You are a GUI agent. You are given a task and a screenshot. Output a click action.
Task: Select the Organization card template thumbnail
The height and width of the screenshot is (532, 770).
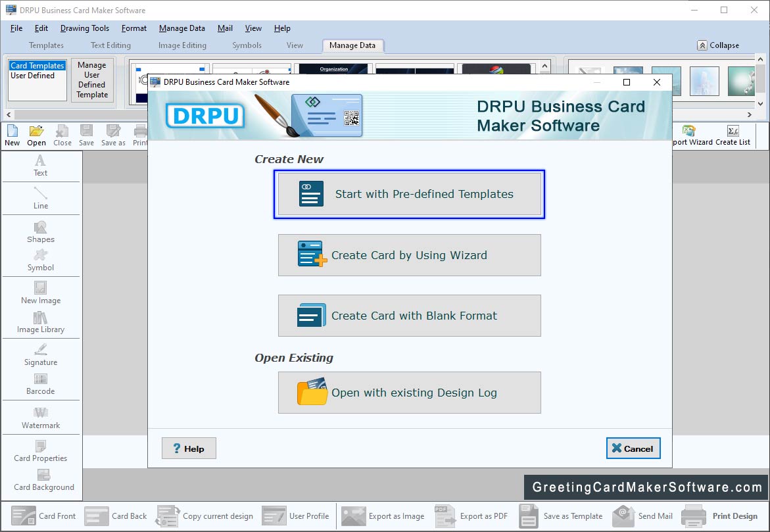(334, 69)
